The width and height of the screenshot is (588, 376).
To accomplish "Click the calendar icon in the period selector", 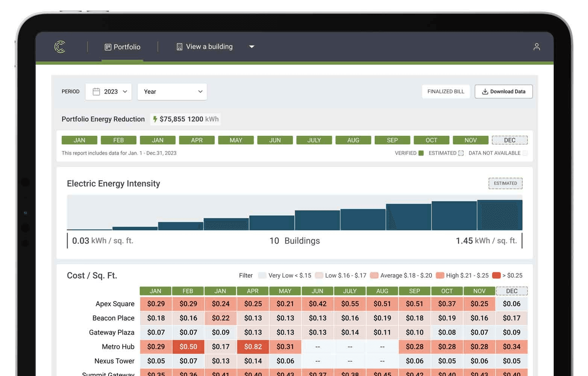I will 97,91.
